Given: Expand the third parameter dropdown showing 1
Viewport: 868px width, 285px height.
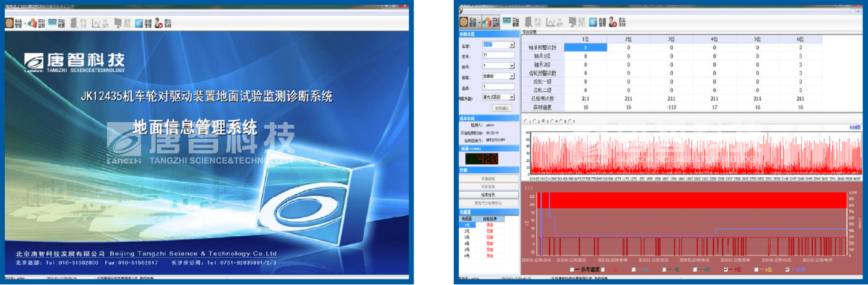Looking at the screenshot, I should pyautogui.click(x=512, y=66).
